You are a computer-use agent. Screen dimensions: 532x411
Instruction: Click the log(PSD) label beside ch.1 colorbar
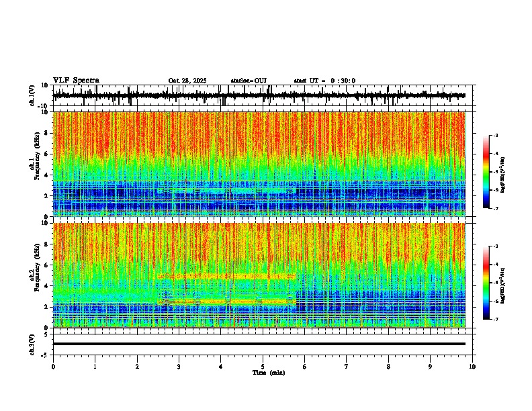[x=503, y=175]
